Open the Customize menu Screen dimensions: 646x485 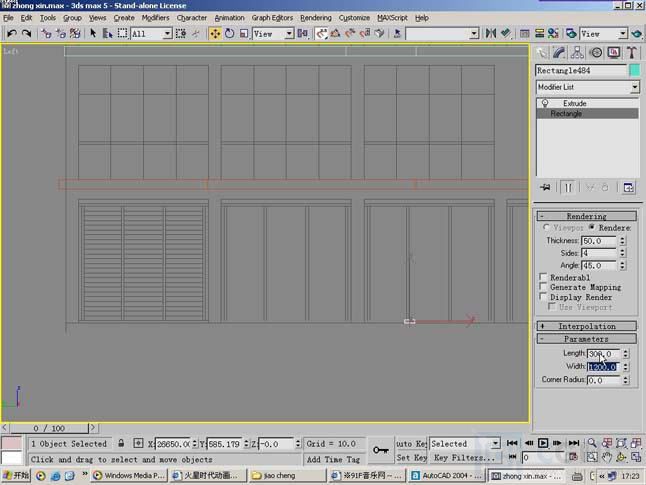(354, 18)
